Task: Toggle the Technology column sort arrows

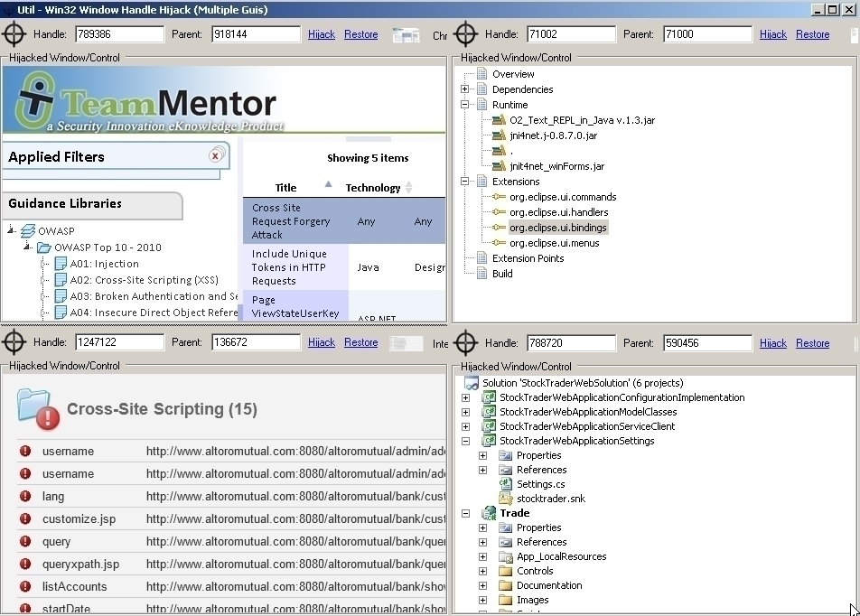Action: click(408, 188)
